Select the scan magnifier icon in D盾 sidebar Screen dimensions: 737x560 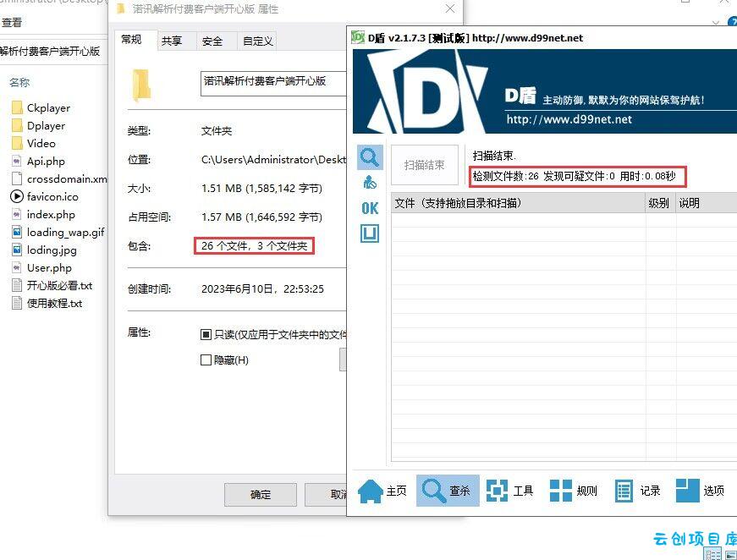pyautogui.click(x=370, y=157)
